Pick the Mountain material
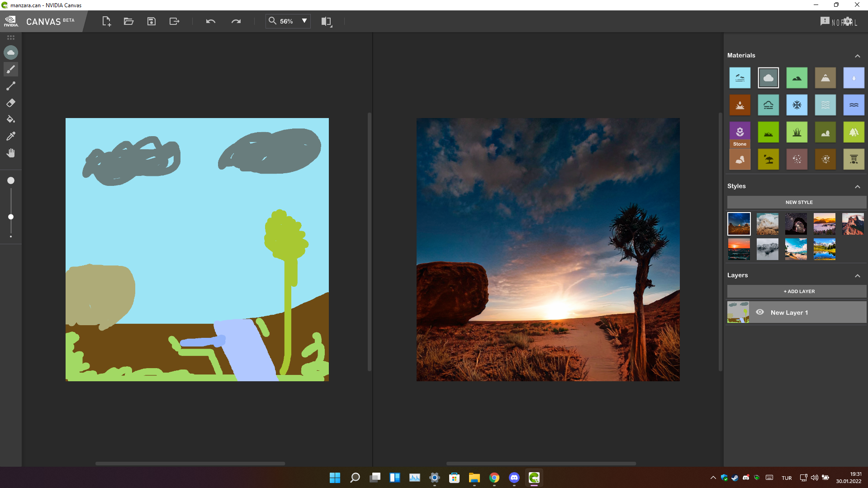 point(825,78)
